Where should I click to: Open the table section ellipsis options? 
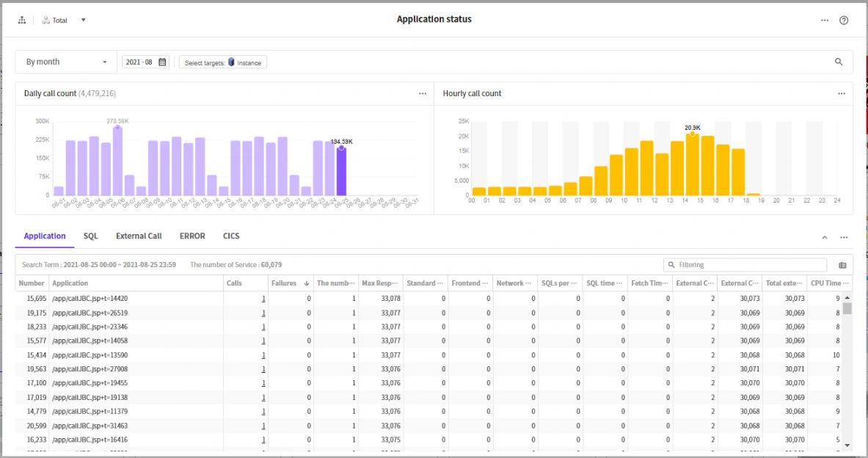pos(844,238)
